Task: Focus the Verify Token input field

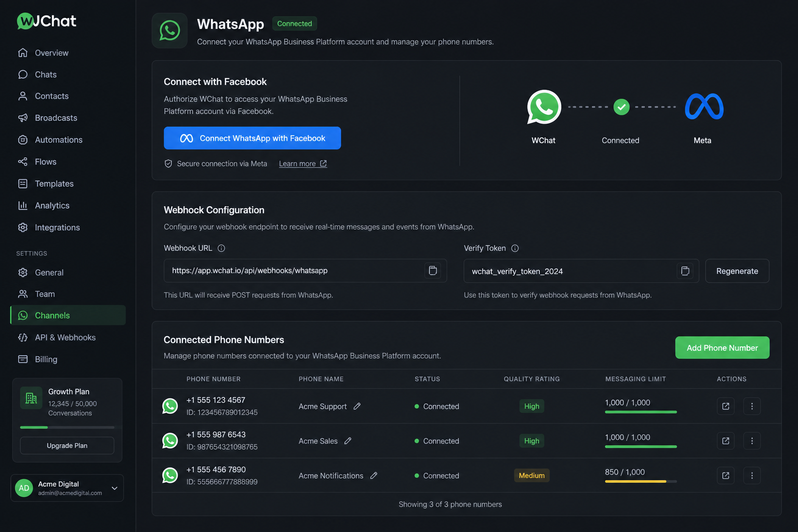Action: [x=581, y=271]
